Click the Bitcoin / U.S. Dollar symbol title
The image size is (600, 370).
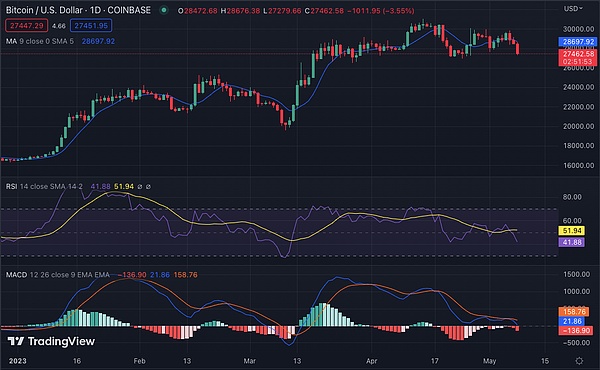(x=78, y=10)
